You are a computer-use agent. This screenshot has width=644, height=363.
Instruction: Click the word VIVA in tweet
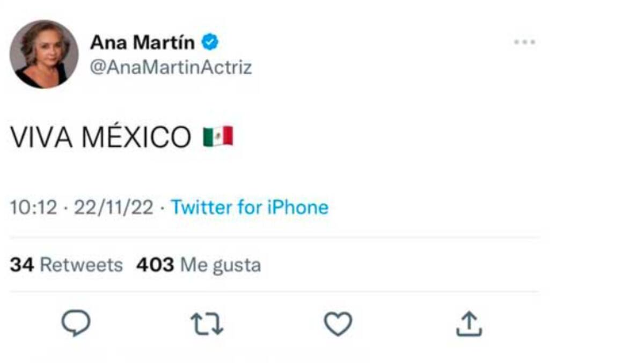click(42, 137)
